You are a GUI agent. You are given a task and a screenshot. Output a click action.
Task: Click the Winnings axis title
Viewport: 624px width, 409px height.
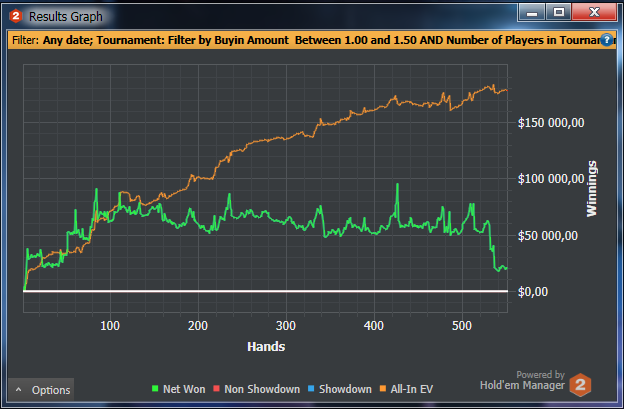point(592,189)
